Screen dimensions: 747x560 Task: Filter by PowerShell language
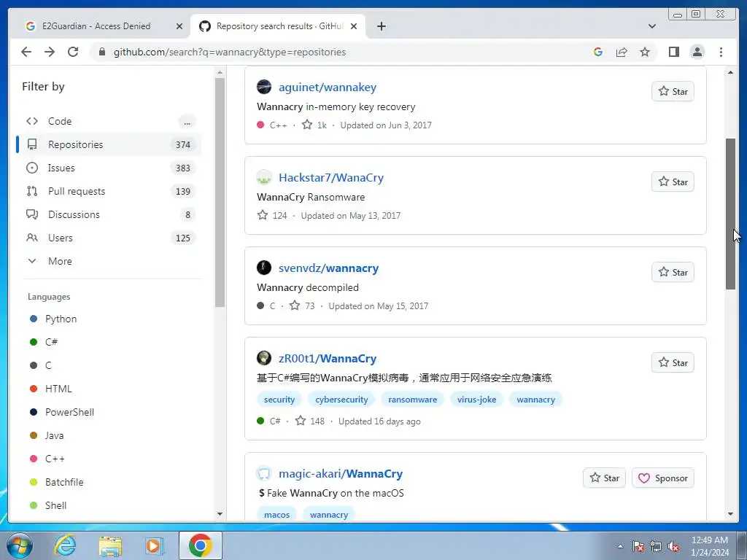tap(69, 412)
